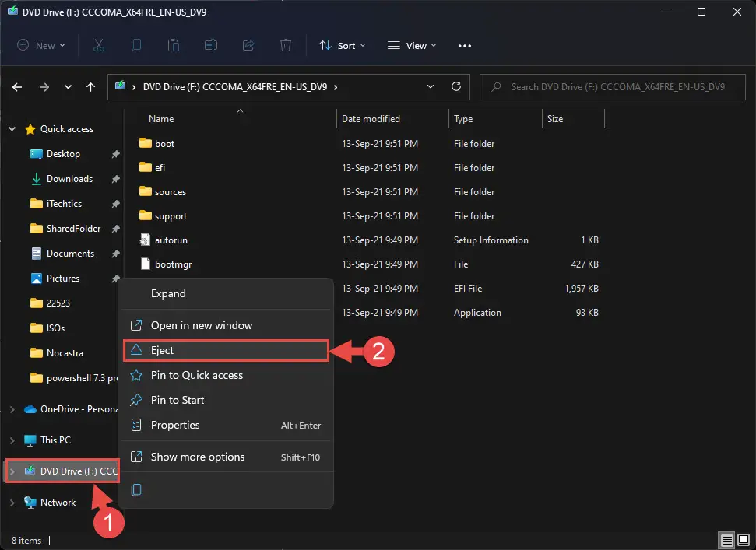This screenshot has height=550, width=756.
Task: Cut the selected item using toolbar
Action: pos(99,45)
